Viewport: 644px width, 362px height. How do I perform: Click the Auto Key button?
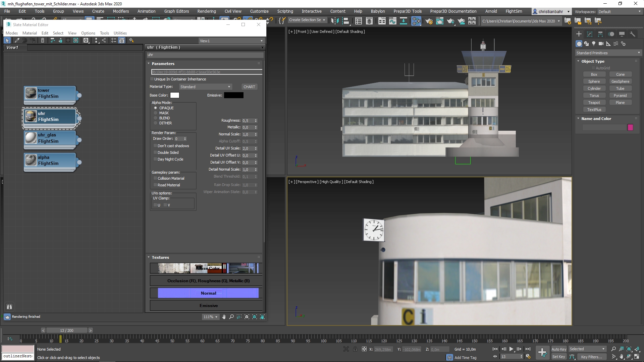click(559, 349)
